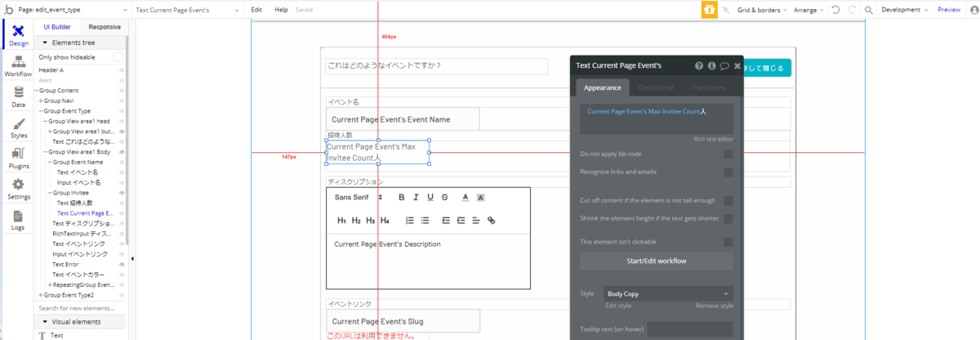
Task: Apply H4 heading in rich text editor
Action: tap(385, 221)
